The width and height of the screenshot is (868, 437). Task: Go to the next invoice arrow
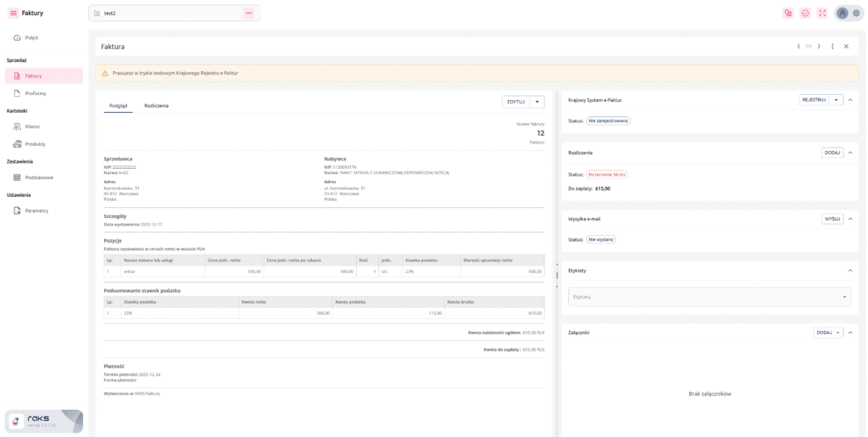tap(819, 47)
